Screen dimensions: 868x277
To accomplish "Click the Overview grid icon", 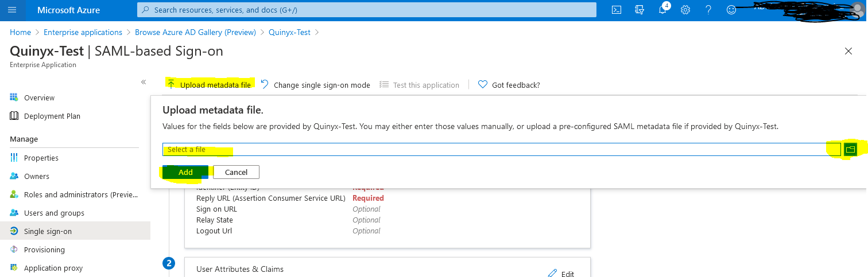I will coord(14,97).
